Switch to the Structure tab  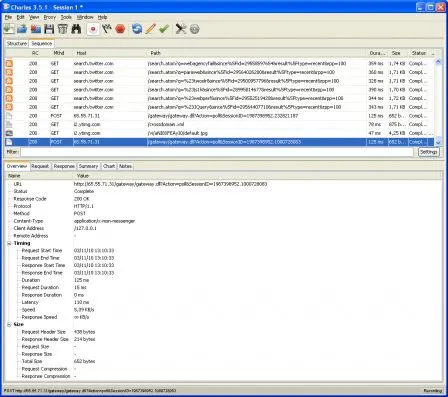17,44
